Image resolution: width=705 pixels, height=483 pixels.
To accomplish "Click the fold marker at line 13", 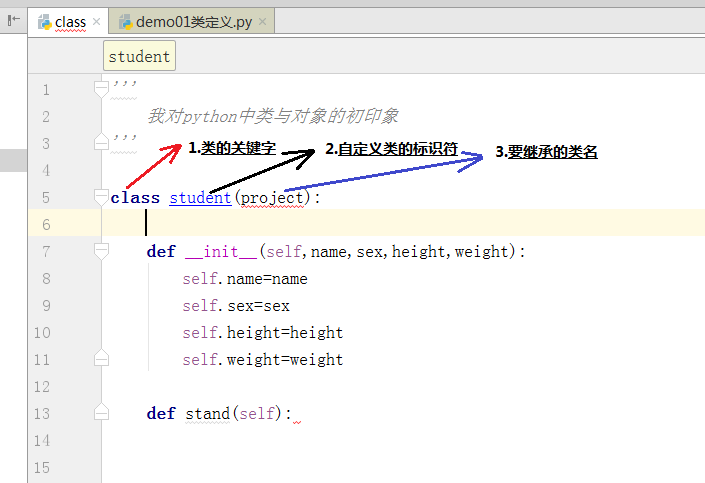I will click(102, 411).
